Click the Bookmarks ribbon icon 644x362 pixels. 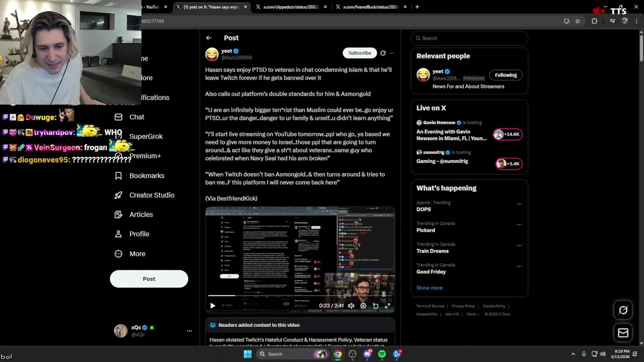[x=118, y=175]
